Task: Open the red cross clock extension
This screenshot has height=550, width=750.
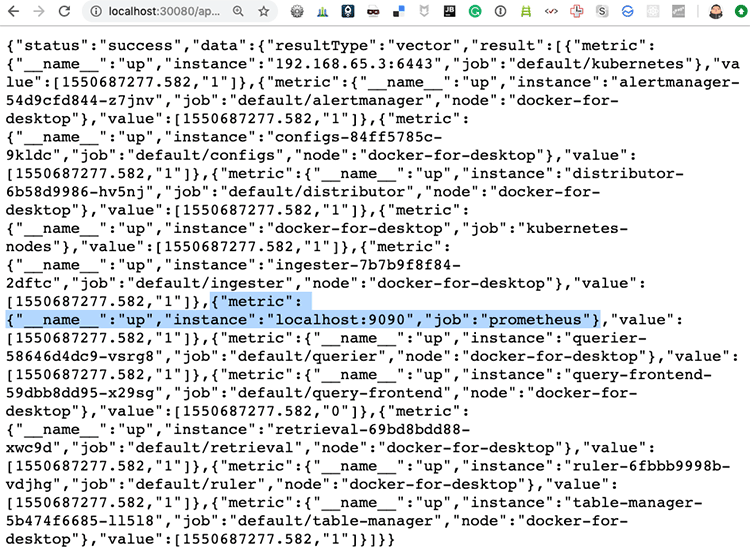Action: click(x=576, y=11)
